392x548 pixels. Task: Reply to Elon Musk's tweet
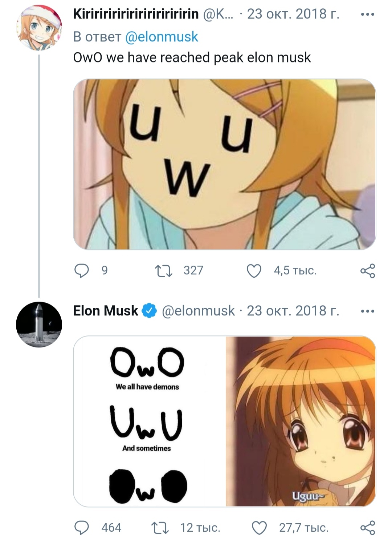pyautogui.click(x=82, y=528)
